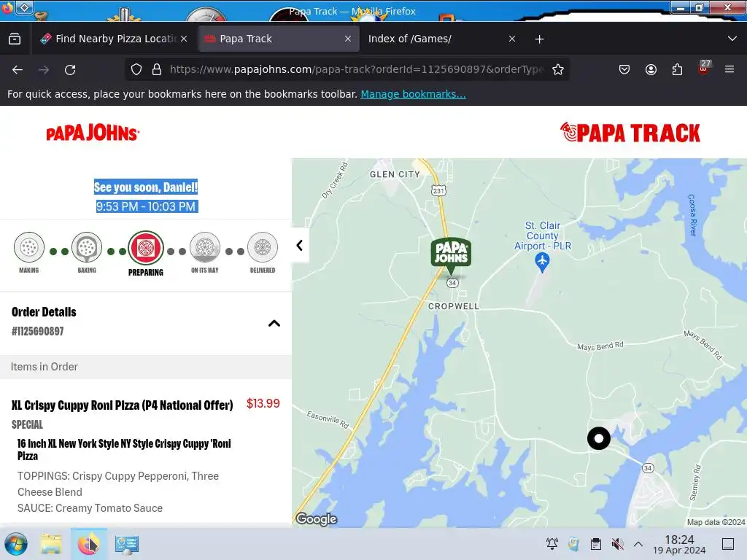The width and height of the screenshot is (747, 560).
Task: Click the black delivery destination marker
Action: [599, 438]
